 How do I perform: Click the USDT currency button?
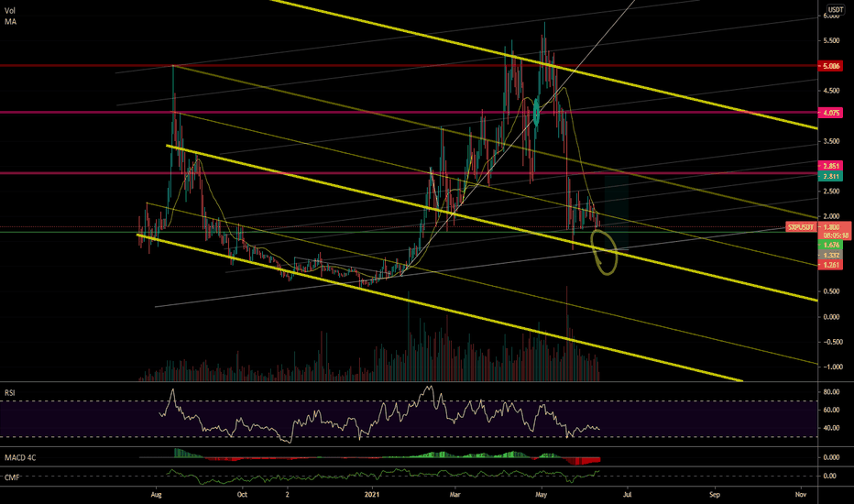pos(836,9)
